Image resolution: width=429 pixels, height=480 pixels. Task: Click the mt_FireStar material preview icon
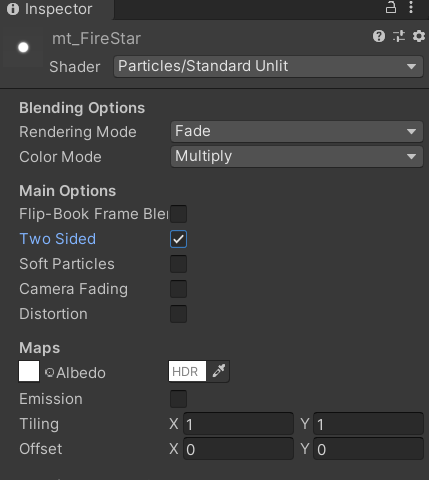pyautogui.click(x=23, y=48)
